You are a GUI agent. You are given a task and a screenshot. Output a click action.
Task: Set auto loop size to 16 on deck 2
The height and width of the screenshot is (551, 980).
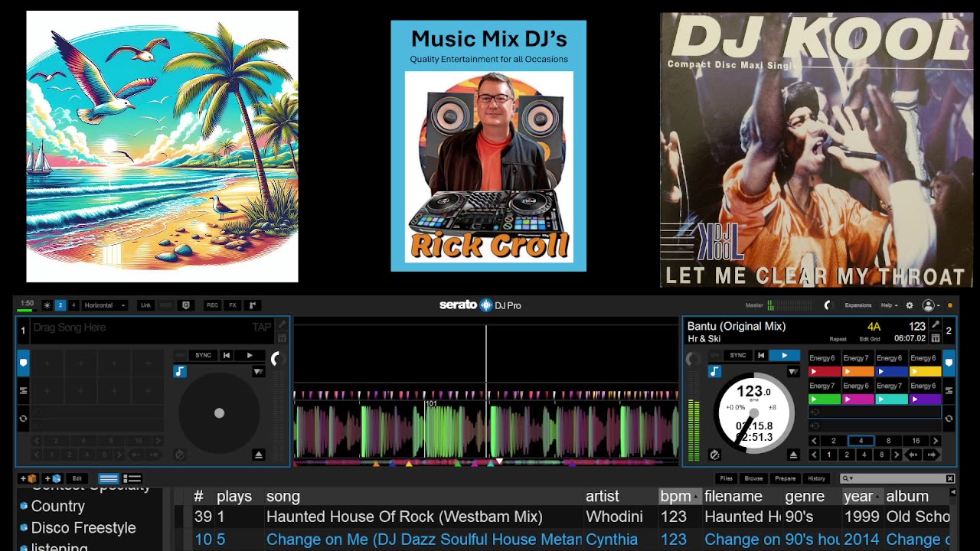click(x=916, y=441)
